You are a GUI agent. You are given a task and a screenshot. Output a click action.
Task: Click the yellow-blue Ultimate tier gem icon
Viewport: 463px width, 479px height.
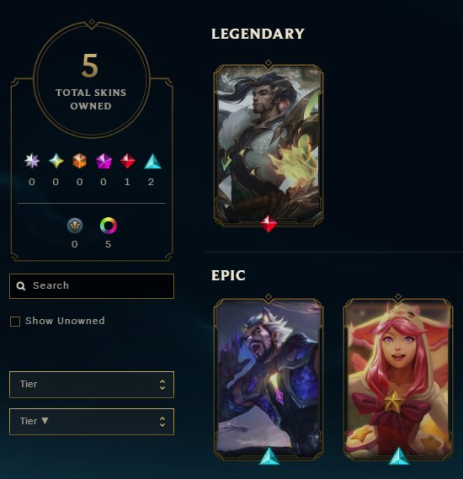[x=56, y=161]
